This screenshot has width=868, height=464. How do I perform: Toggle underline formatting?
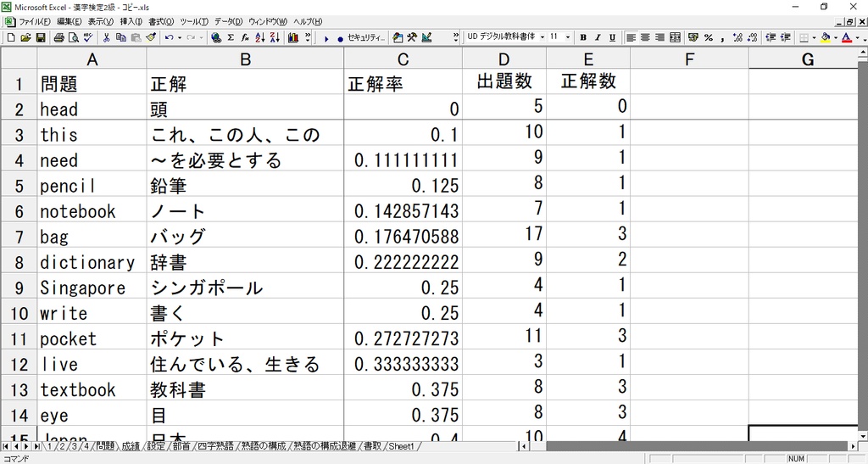(x=612, y=37)
